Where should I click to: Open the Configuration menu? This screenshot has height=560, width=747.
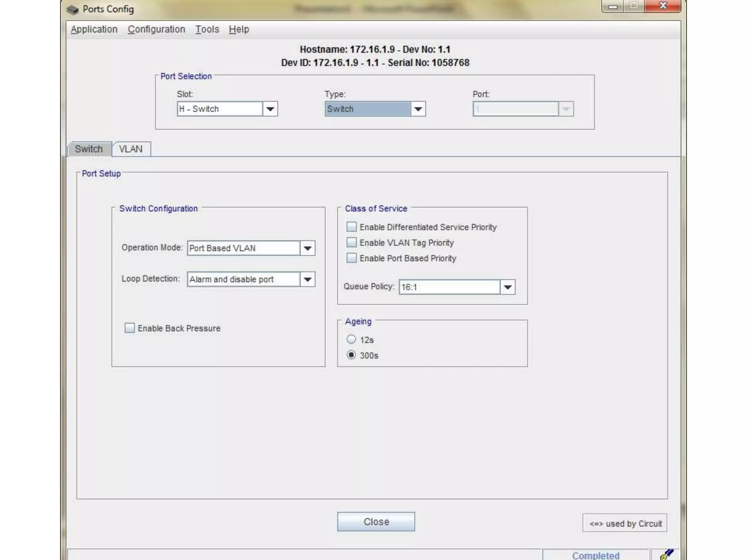pyautogui.click(x=156, y=29)
